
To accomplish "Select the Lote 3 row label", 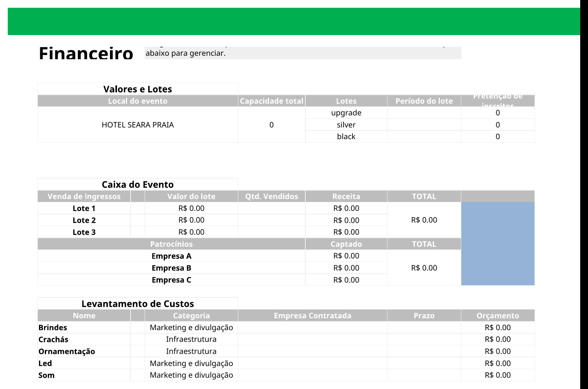I will [x=84, y=232].
